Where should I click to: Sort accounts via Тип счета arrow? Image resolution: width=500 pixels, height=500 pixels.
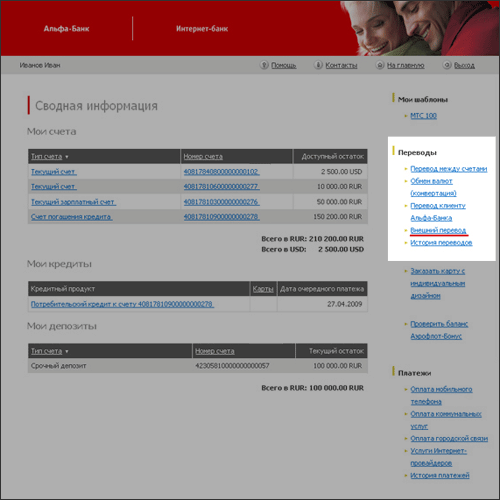pos(67,157)
